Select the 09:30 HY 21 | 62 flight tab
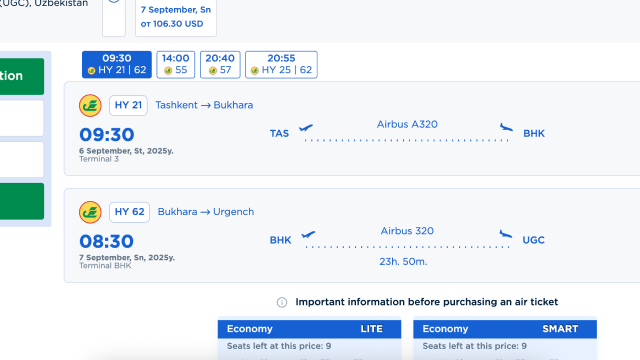Viewport: 640px width, 360px height. (x=117, y=64)
